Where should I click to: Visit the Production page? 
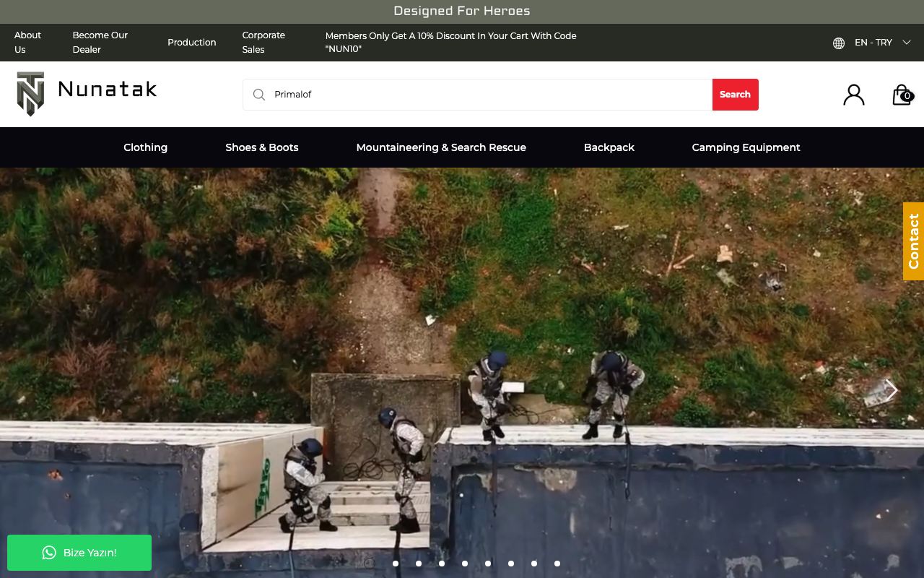click(192, 43)
